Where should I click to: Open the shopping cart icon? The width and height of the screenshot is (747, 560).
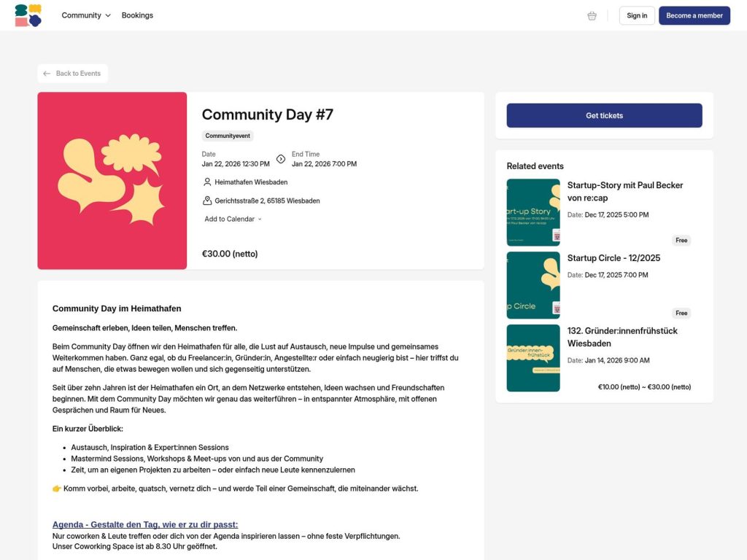[x=591, y=15]
